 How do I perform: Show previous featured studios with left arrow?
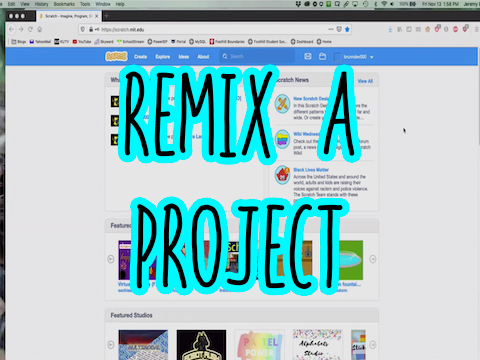[111, 345]
